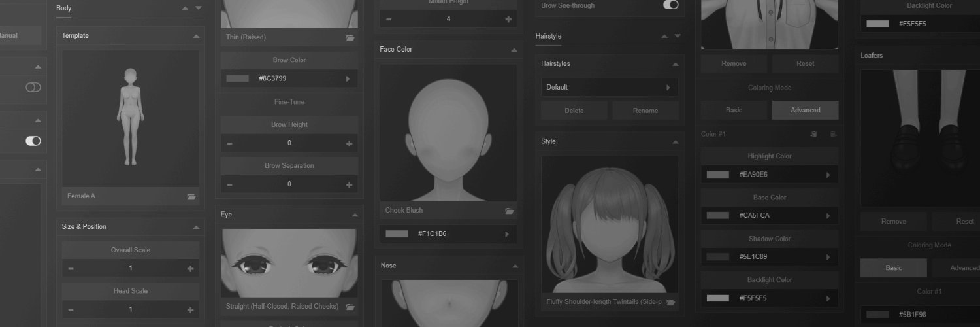Screen dimensions: 980x327
Task: Select Basic coloring mode under Loafers
Action: 893,268
